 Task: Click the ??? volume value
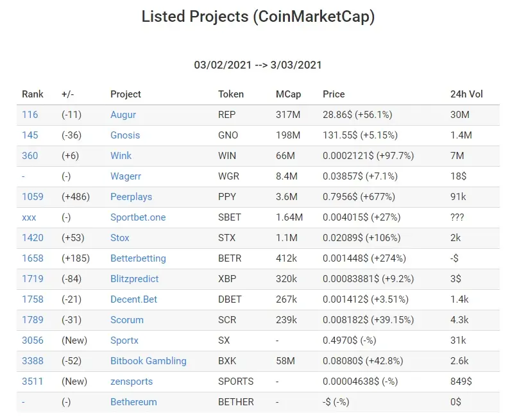(457, 217)
